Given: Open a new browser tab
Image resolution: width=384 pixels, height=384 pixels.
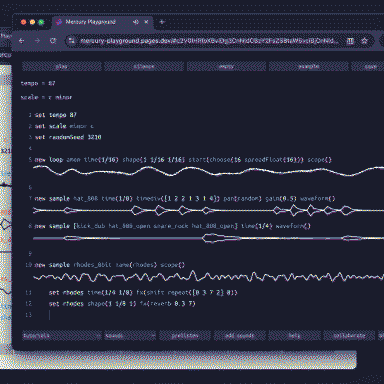Looking at the screenshot, I should coord(162,22).
